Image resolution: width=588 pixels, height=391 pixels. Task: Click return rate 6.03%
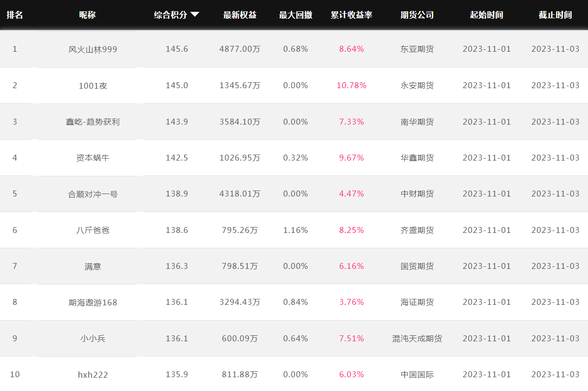352,375
